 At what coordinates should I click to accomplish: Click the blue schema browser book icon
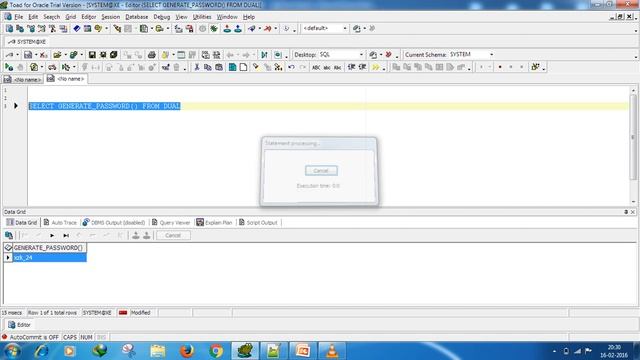tap(76, 29)
